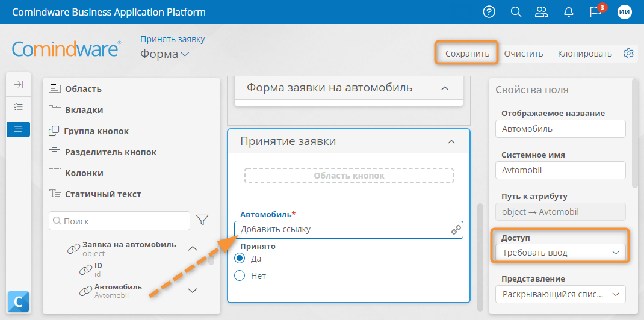The image size is (644, 320).
Task: Click Отображаемое название field
Action: tap(560, 129)
